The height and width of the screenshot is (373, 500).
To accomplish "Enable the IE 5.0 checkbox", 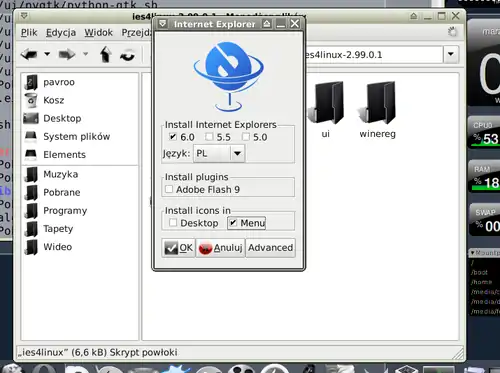I will tap(246, 137).
